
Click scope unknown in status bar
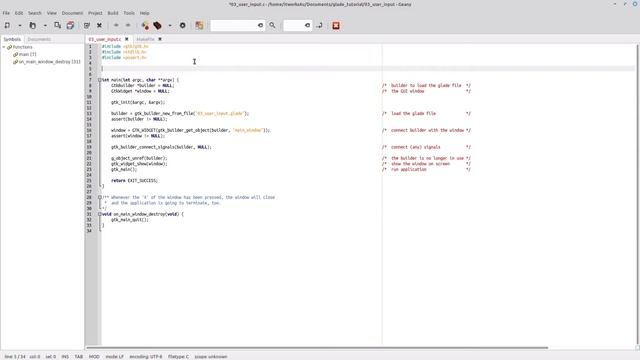tap(211, 357)
